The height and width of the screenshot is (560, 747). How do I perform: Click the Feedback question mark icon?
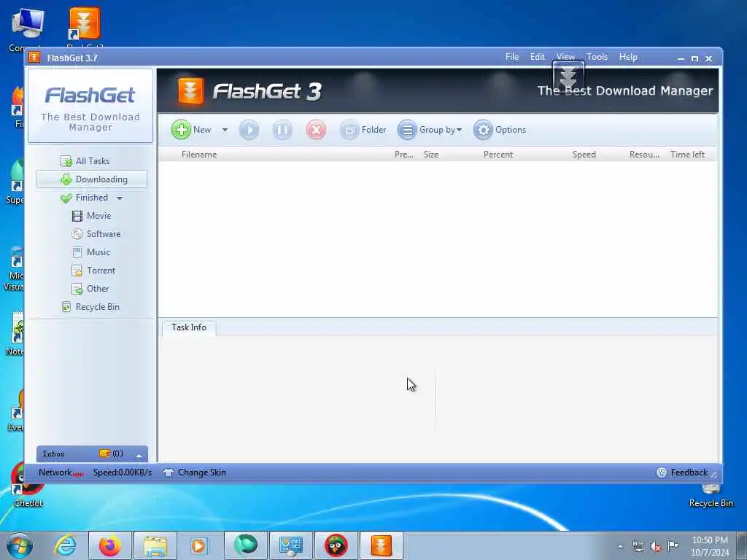pyautogui.click(x=661, y=472)
